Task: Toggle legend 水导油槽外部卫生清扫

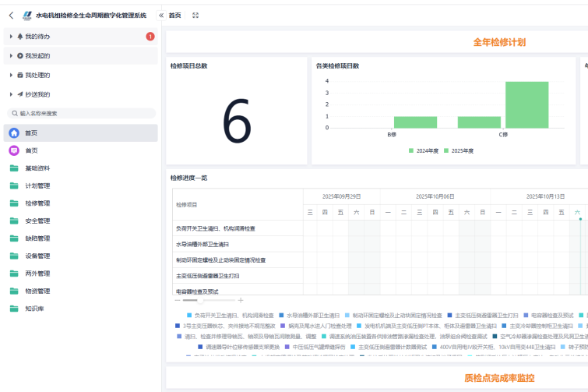Action: (309, 316)
